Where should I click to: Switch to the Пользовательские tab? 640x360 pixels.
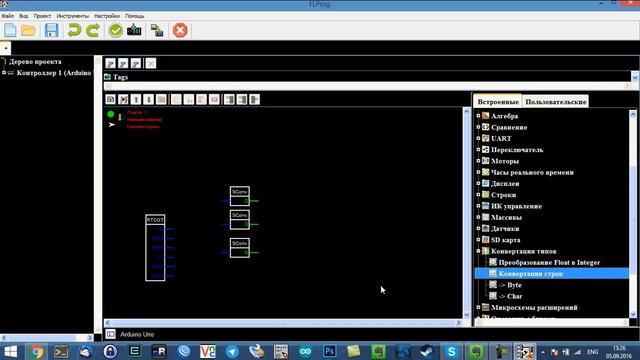[x=556, y=102]
